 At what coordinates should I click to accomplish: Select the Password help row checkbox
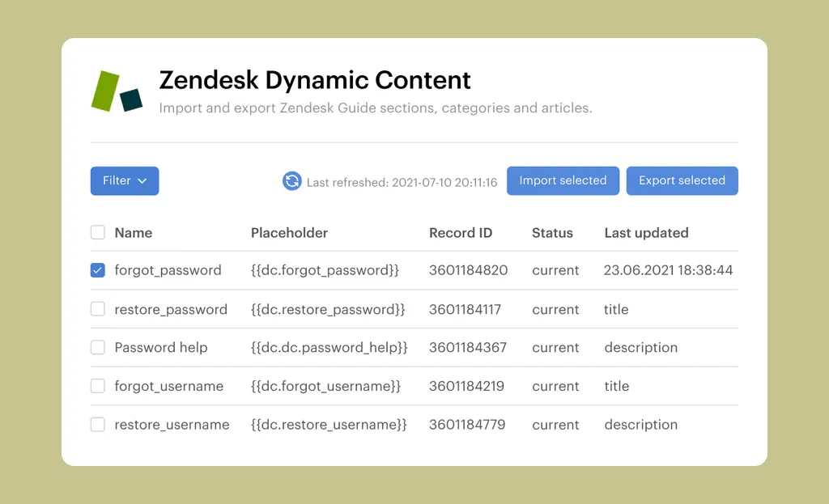tap(98, 348)
